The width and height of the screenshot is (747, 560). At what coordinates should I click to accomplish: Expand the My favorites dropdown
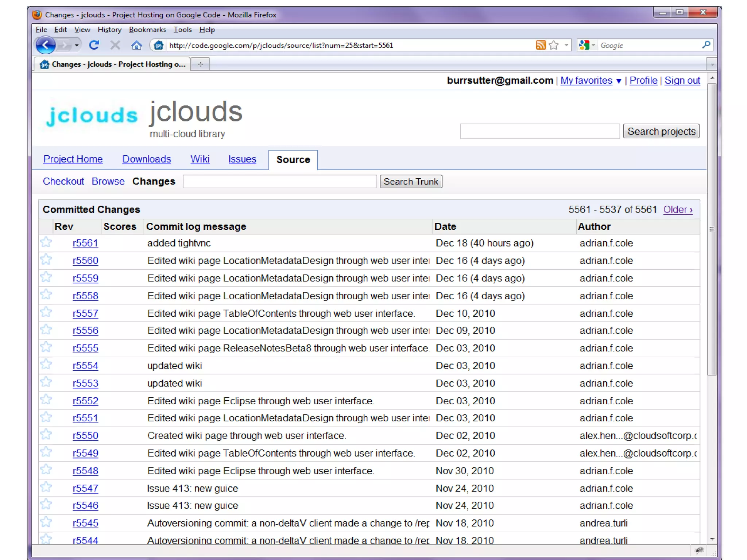click(619, 81)
